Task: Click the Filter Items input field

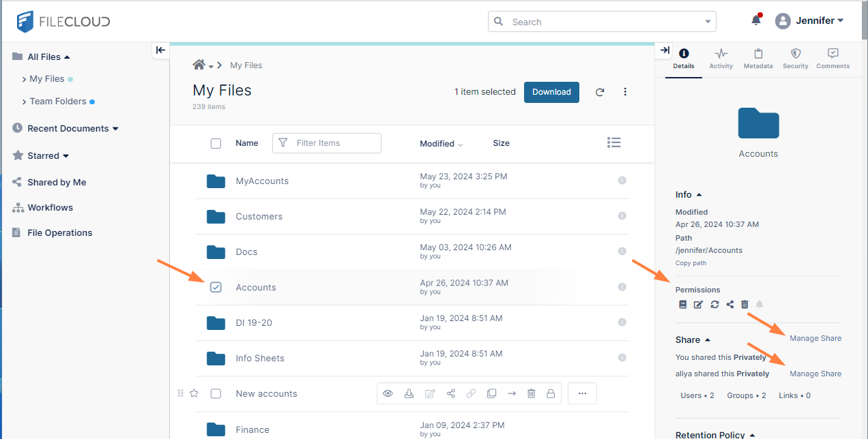Action: click(334, 143)
